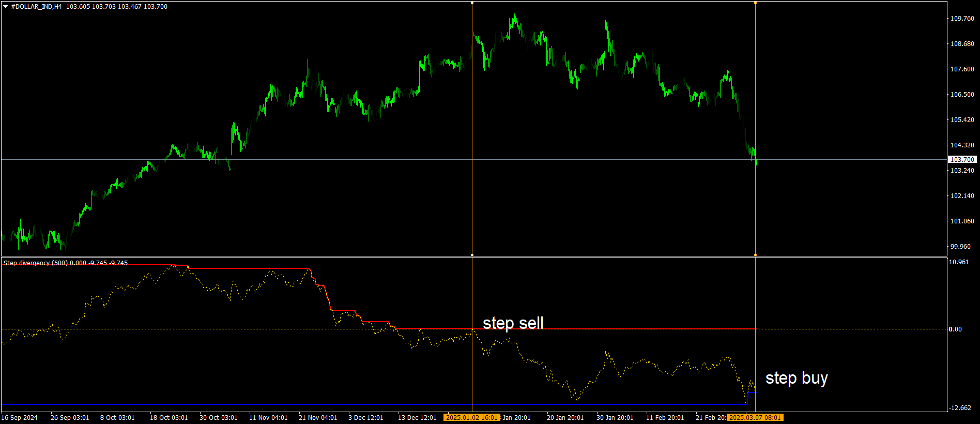
Task: Click the 10.961 indicator scale value
Action: pos(959,262)
